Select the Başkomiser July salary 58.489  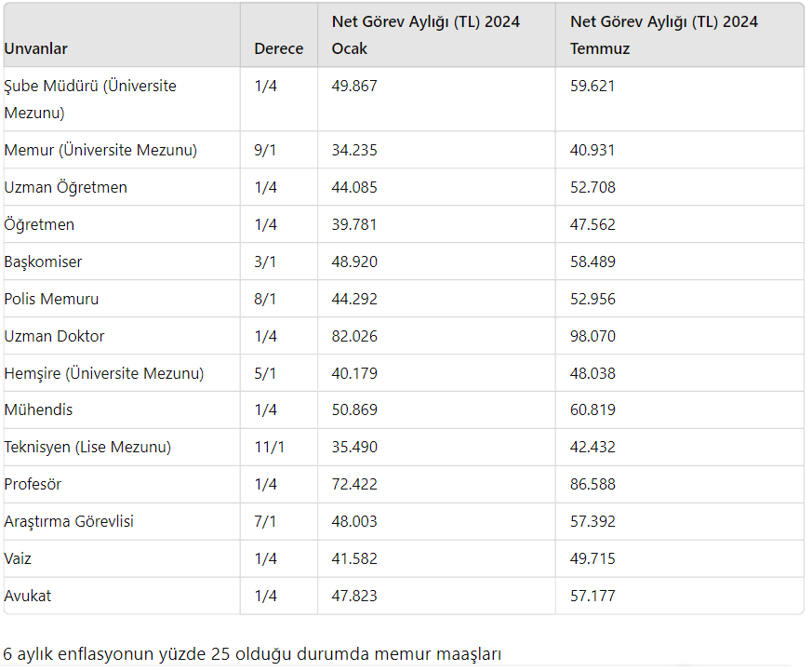pos(592,262)
